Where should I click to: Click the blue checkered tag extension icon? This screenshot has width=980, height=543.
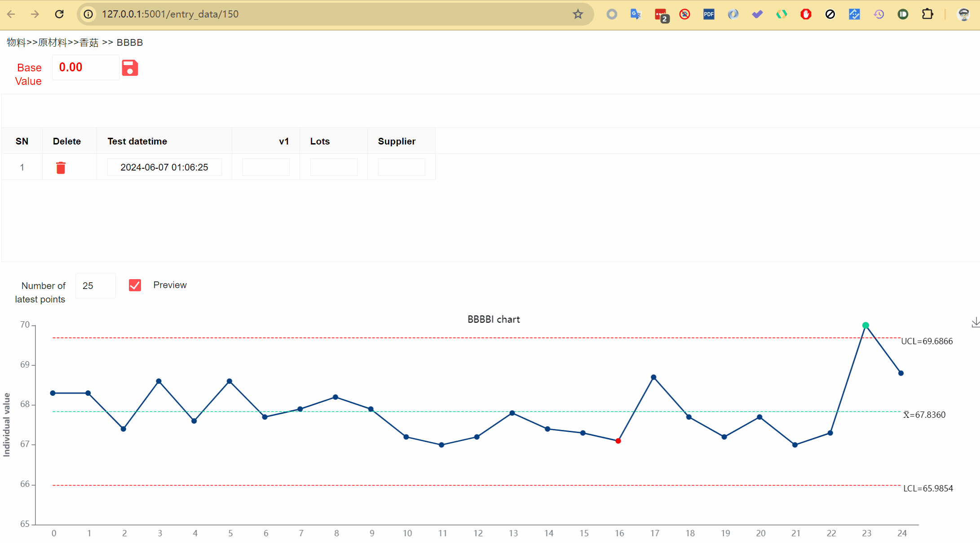854,14
